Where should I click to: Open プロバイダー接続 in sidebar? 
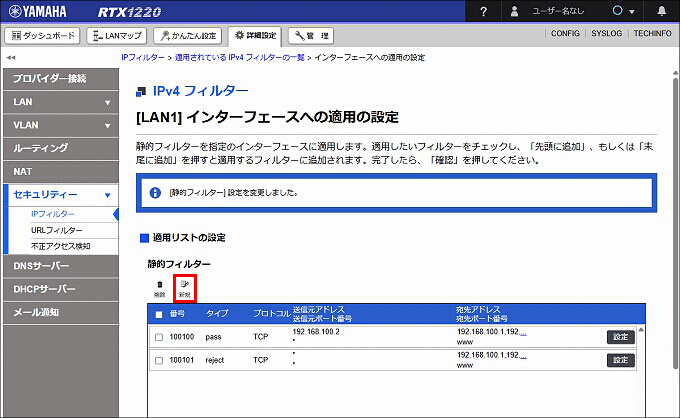(61, 79)
